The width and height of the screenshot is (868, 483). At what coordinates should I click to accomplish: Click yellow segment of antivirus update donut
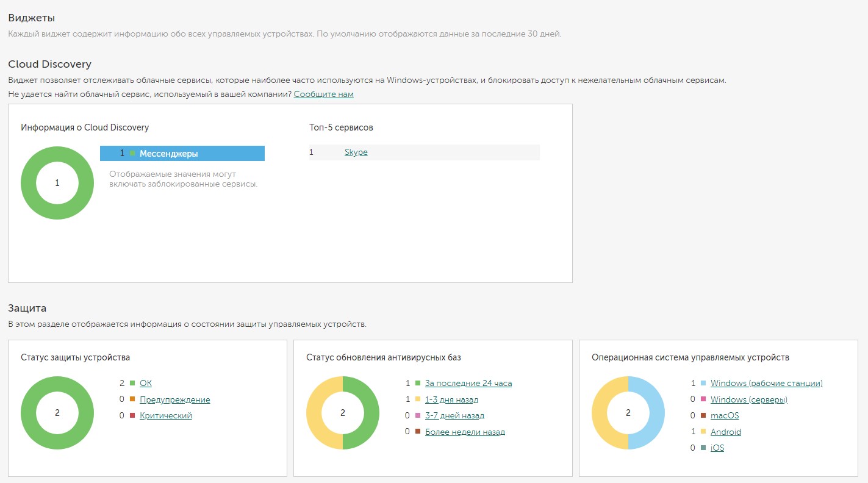pyautogui.click(x=315, y=413)
